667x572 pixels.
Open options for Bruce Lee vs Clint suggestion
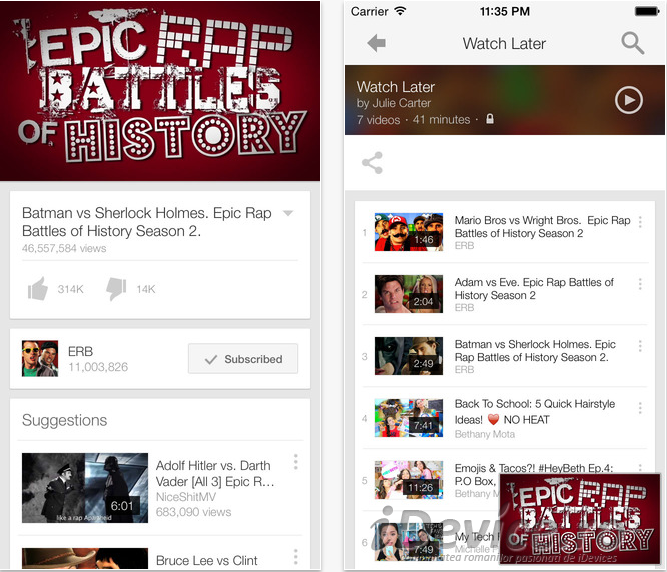pos(296,557)
